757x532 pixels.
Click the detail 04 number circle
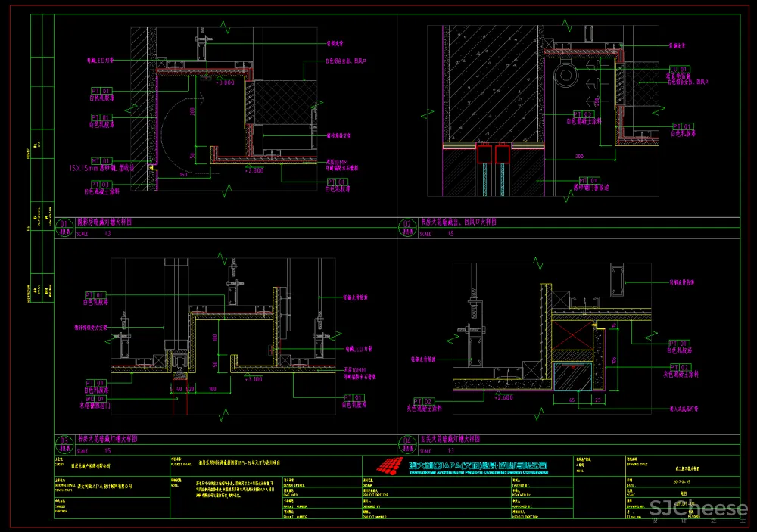click(408, 442)
